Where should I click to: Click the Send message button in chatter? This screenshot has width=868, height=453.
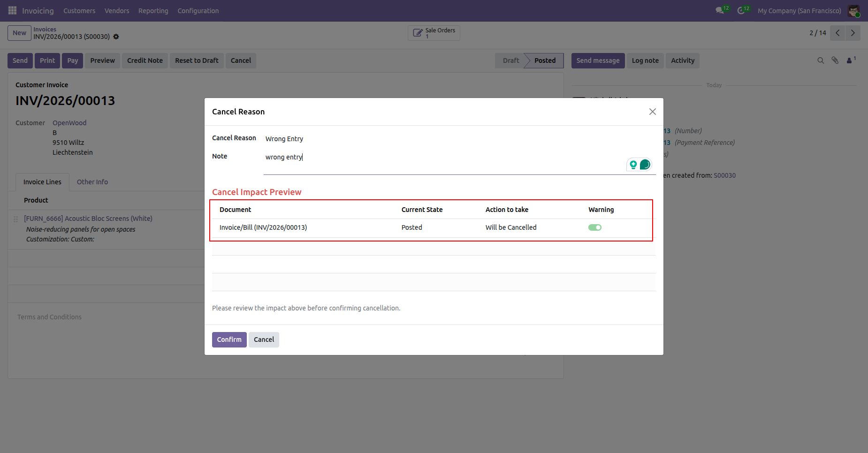pyautogui.click(x=598, y=60)
